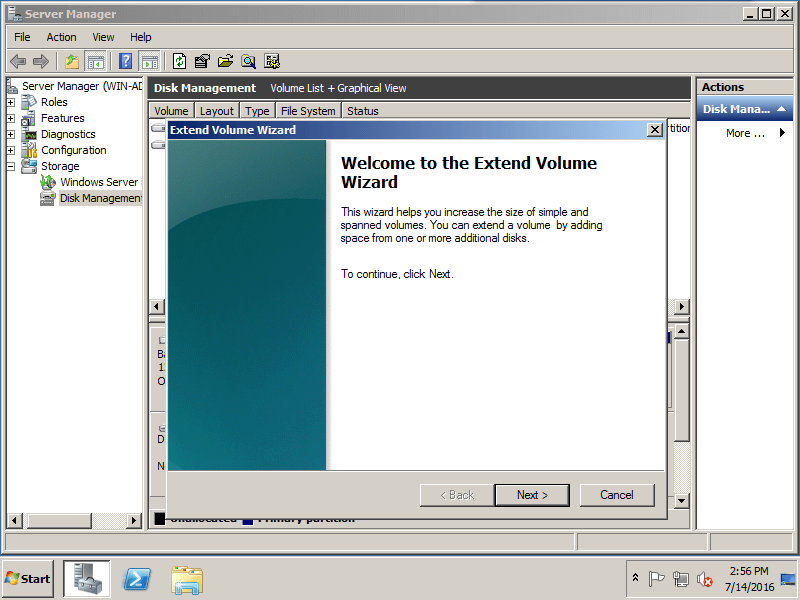Open the More Actions submenu arrow
This screenshot has height=600, width=800.
coord(782,133)
